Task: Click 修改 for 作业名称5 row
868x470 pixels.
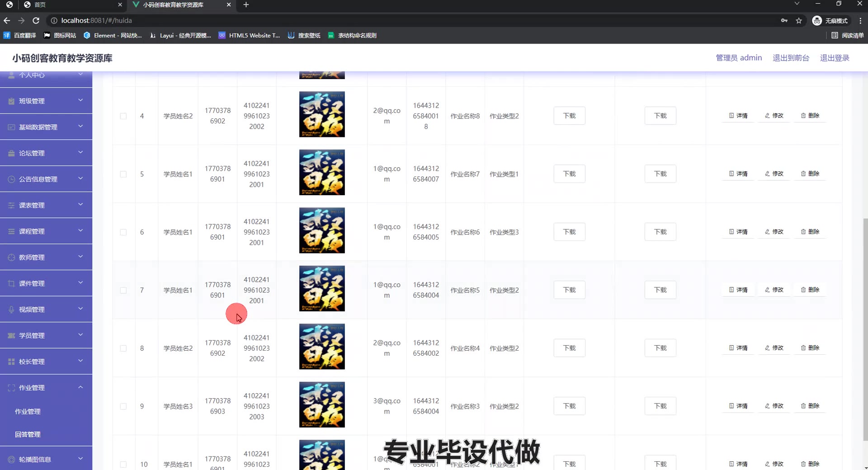Action: [x=774, y=290]
